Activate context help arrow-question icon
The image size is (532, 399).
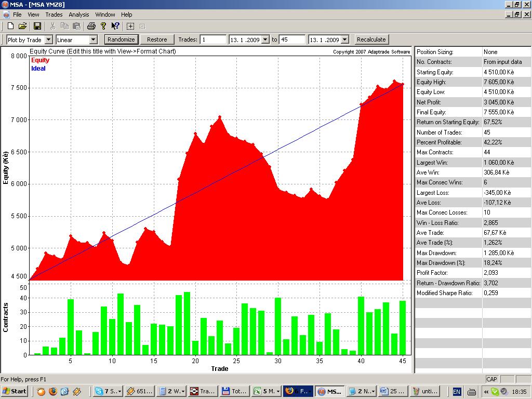coord(115,26)
